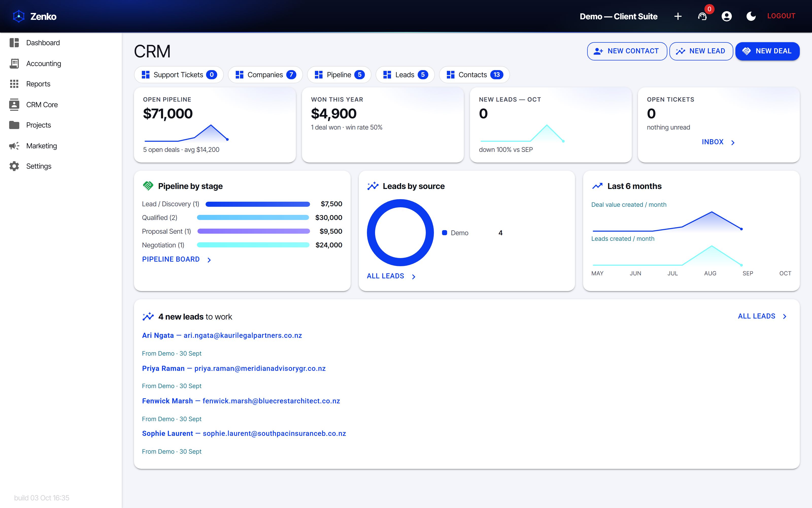
Task: Click the LOGOUT link
Action: tap(781, 16)
